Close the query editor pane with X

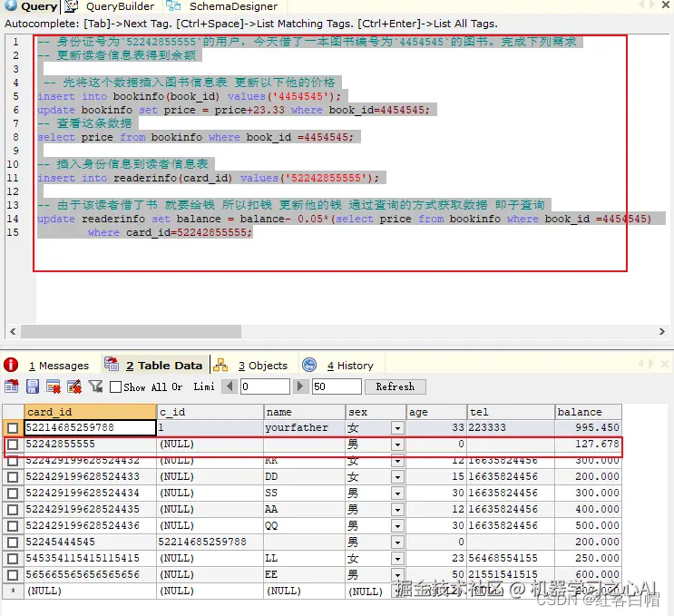click(666, 5)
